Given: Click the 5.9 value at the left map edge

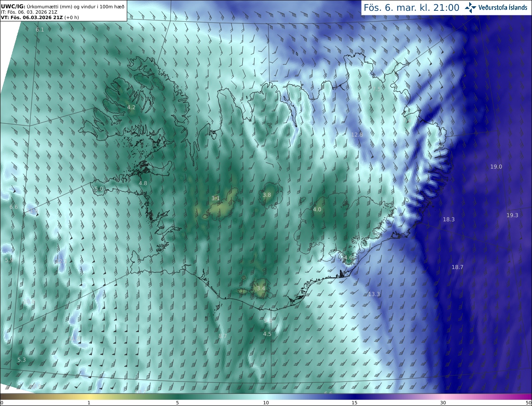Looking at the screenshot, I should click(x=9, y=260).
